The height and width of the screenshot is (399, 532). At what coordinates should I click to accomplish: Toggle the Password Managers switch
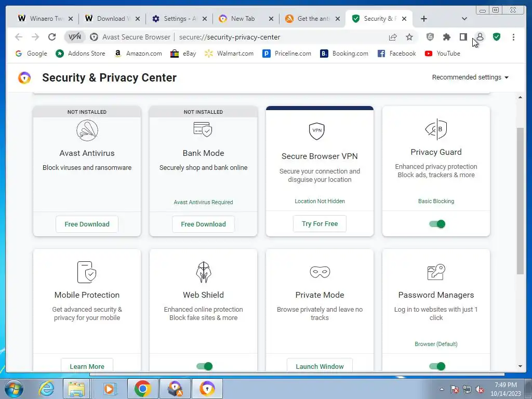(x=437, y=366)
